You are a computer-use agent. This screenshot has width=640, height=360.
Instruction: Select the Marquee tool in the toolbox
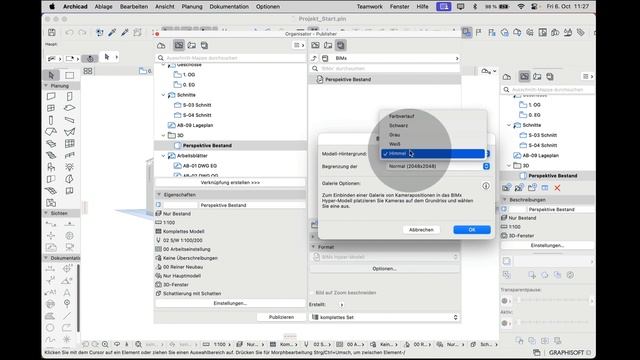click(70, 75)
